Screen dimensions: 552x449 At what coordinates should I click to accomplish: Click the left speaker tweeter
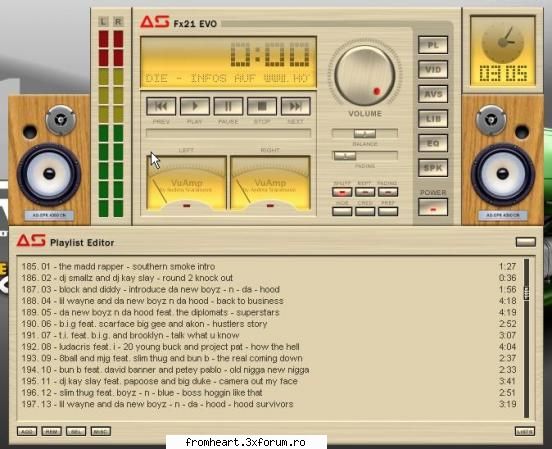61,120
